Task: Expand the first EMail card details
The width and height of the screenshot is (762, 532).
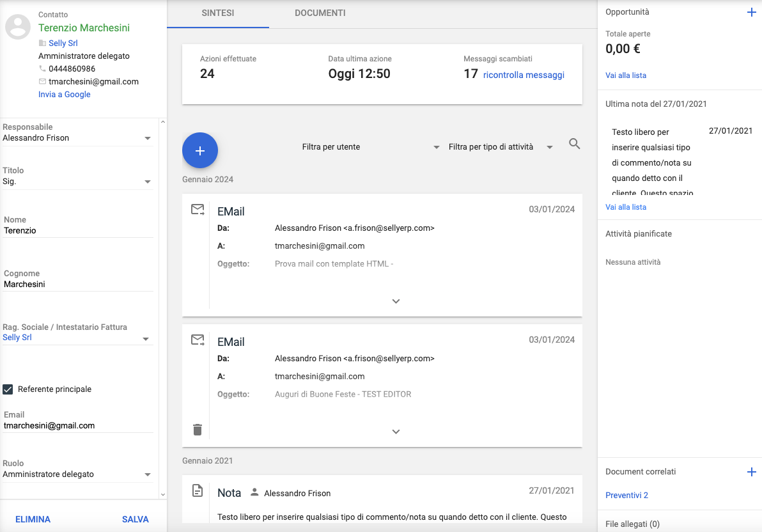Action: (396, 301)
